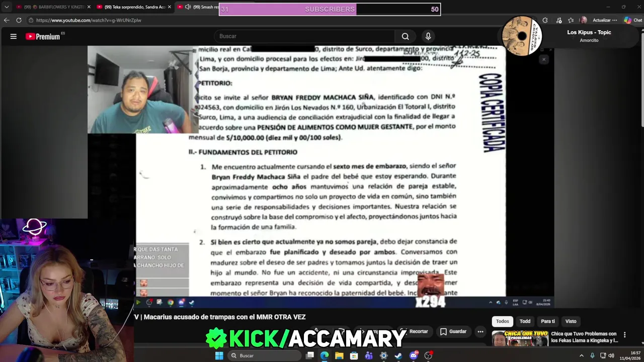
Task: Focus the Windows taskbar Buscar search box
Action: 264,355
